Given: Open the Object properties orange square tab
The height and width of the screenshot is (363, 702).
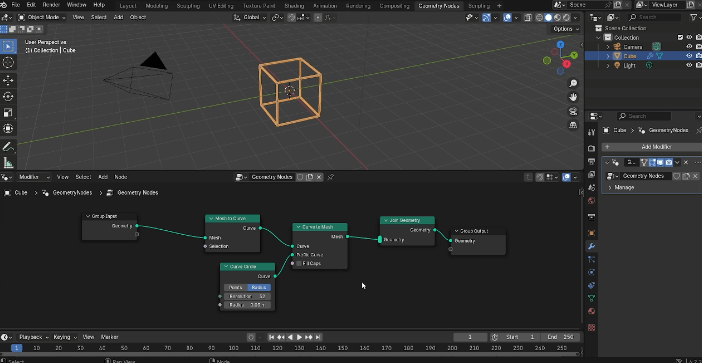Looking at the screenshot, I should coord(591,233).
